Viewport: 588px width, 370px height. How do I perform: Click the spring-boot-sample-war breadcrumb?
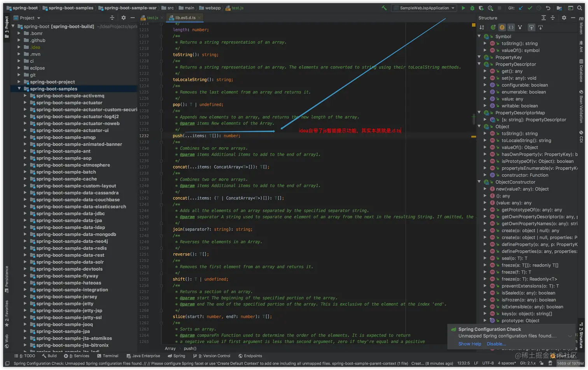pyautogui.click(x=128, y=8)
